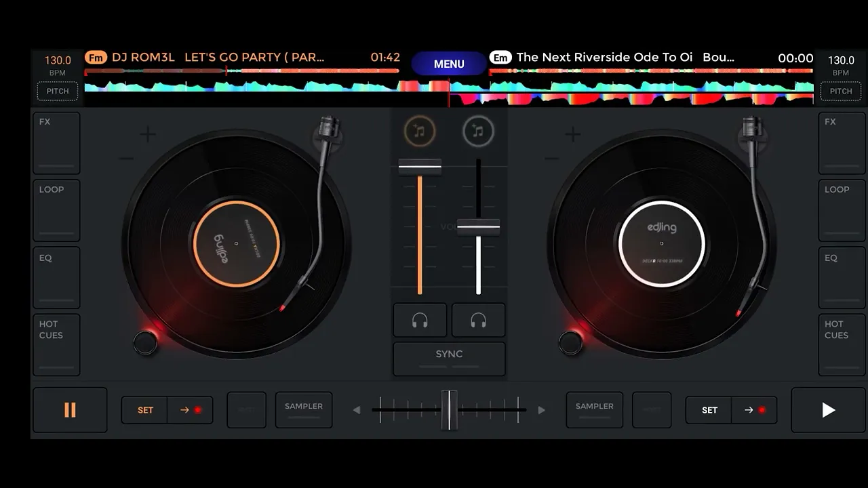The height and width of the screenshot is (488, 868).
Task: Open left deck music library note icon
Action: click(x=420, y=131)
